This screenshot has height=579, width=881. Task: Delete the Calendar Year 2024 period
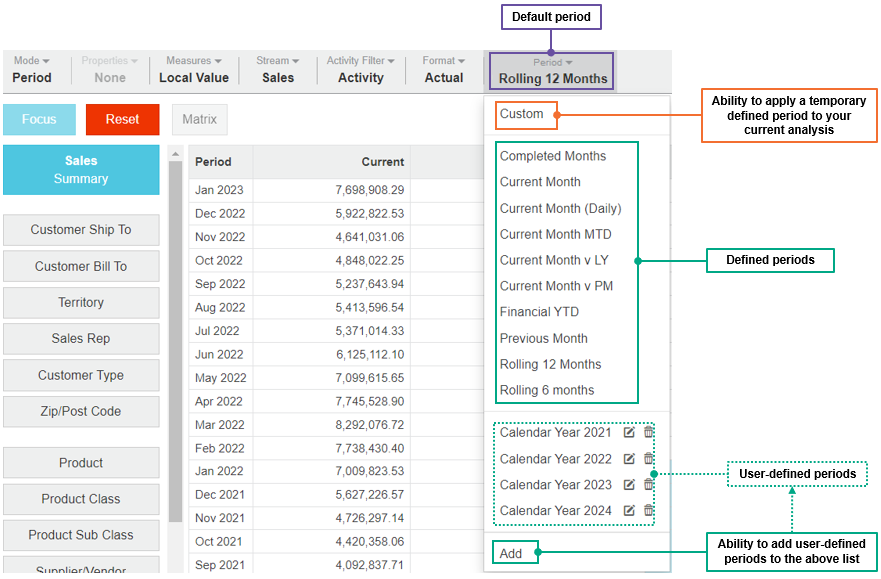(x=648, y=510)
